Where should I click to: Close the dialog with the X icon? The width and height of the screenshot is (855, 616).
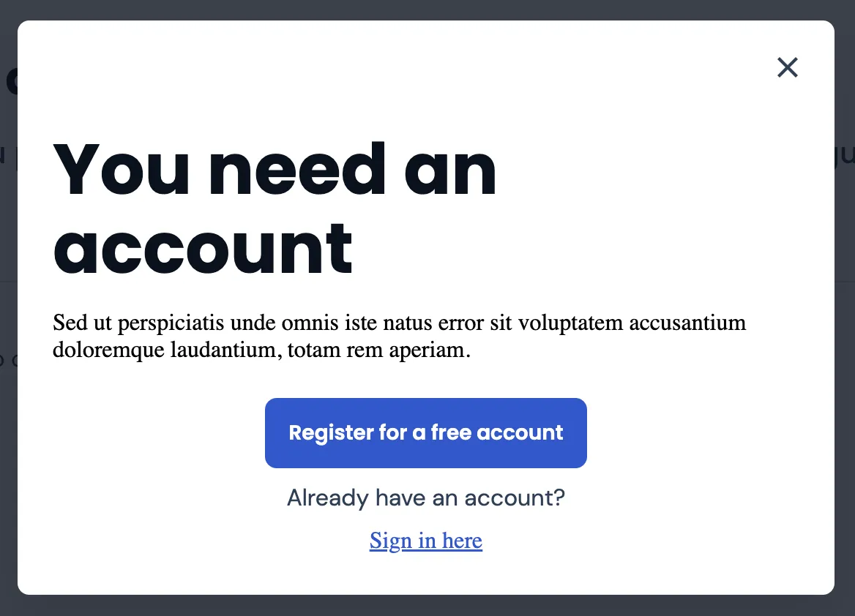(x=787, y=67)
